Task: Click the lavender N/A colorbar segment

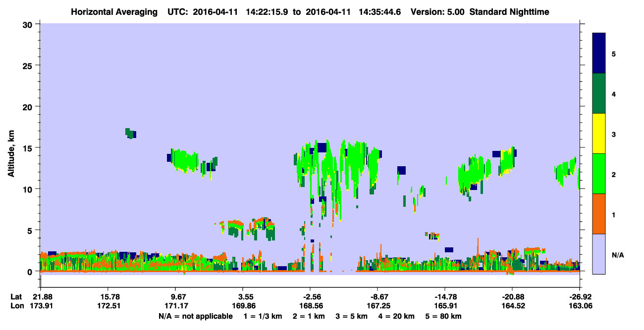Action: tap(599, 254)
